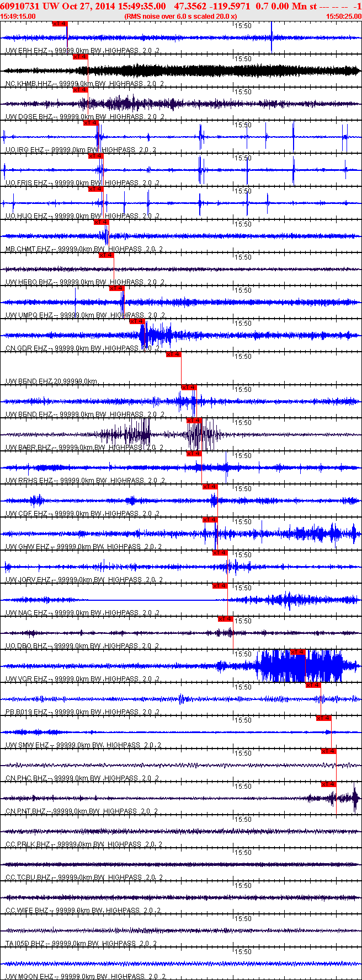Select the UW SMW EHZ station label

click(83, 745)
